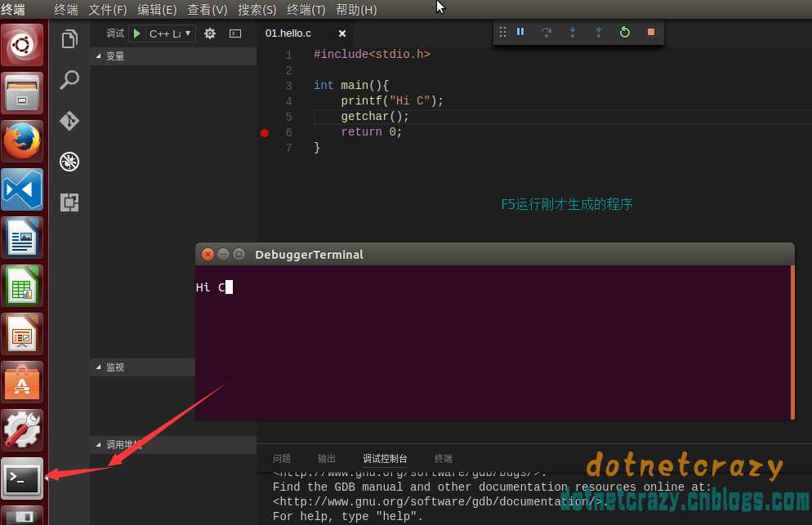
Task: Click the 'int main(){' code line
Action: [x=351, y=86]
